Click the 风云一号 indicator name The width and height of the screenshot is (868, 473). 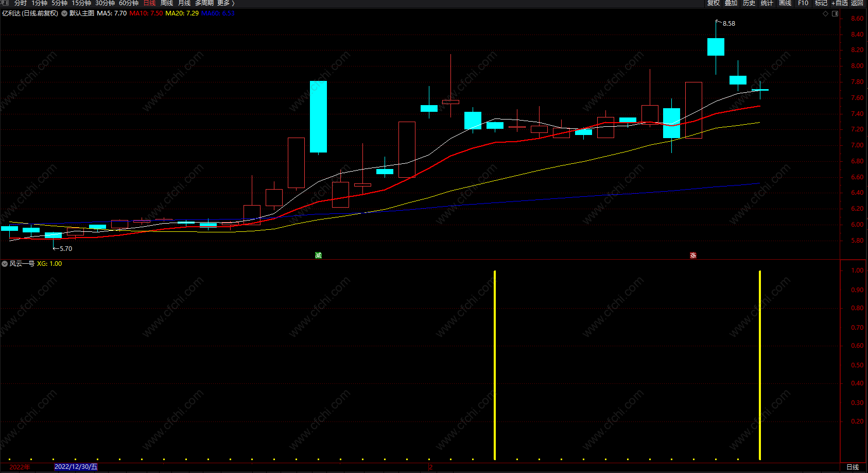(22, 264)
